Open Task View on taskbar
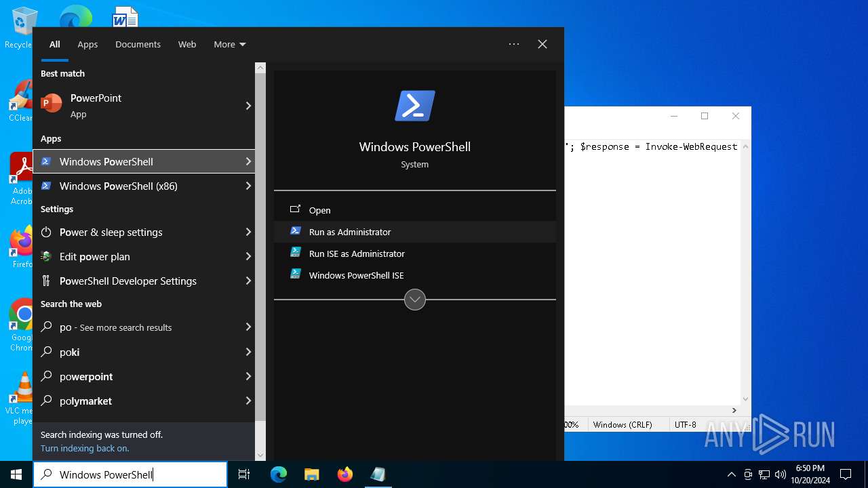Screen dimensions: 868x488 244,474
